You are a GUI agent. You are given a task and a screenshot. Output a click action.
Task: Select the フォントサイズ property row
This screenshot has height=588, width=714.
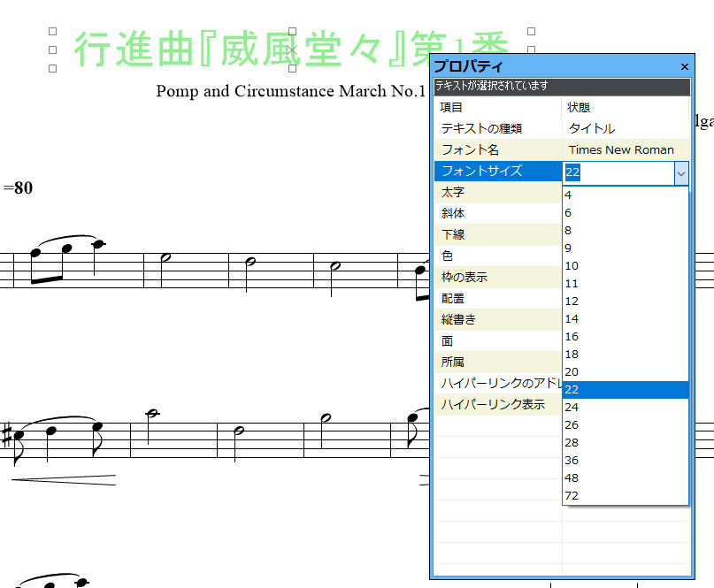[498, 172]
